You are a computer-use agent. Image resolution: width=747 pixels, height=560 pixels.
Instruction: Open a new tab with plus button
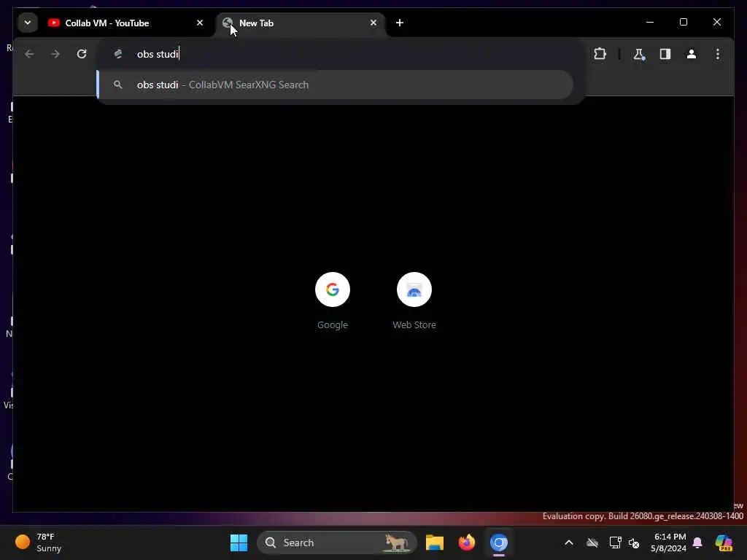tap(400, 23)
